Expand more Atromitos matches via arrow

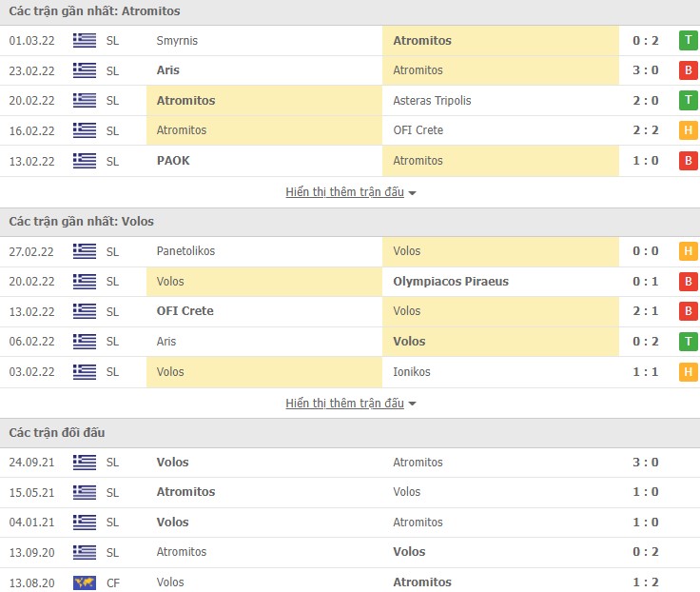[x=412, y=193]
